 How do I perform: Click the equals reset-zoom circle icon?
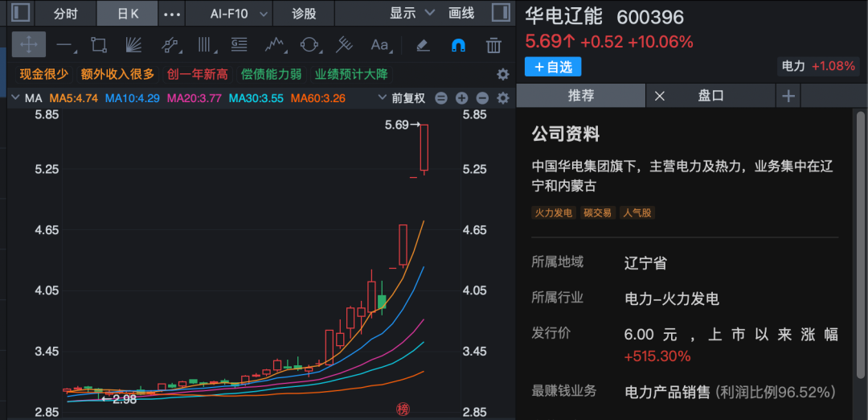point(441,99)
